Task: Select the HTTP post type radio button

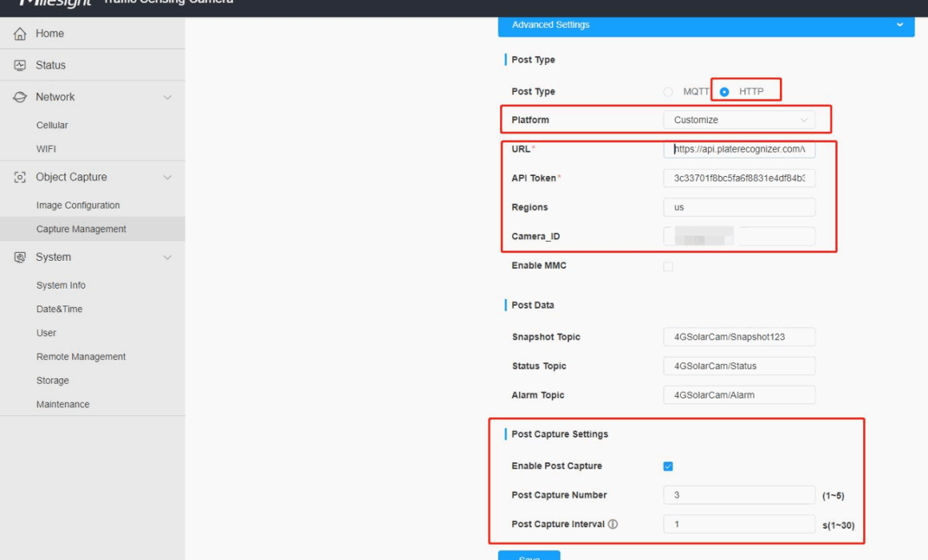Action: (x=724, y=92)
